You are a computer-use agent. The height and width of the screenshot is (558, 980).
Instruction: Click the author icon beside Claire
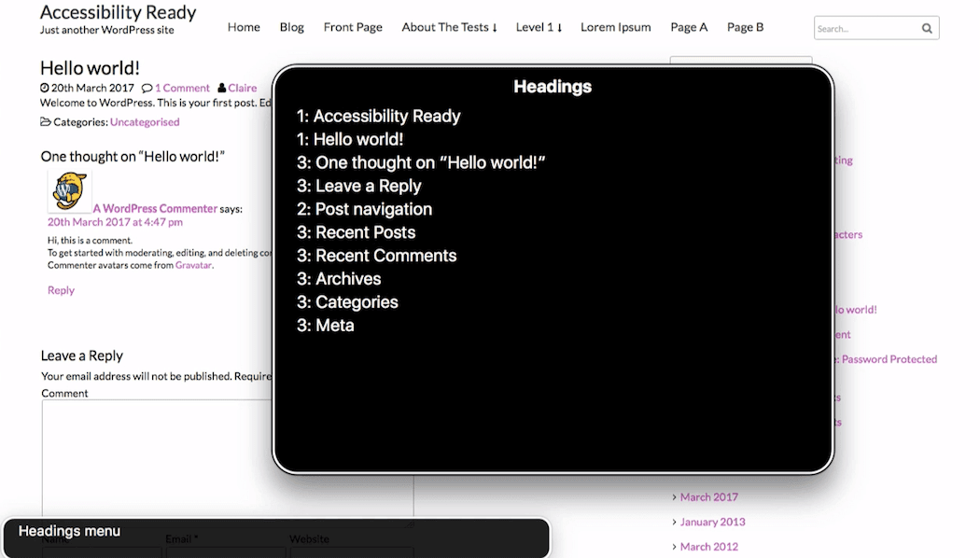point(221,88)
